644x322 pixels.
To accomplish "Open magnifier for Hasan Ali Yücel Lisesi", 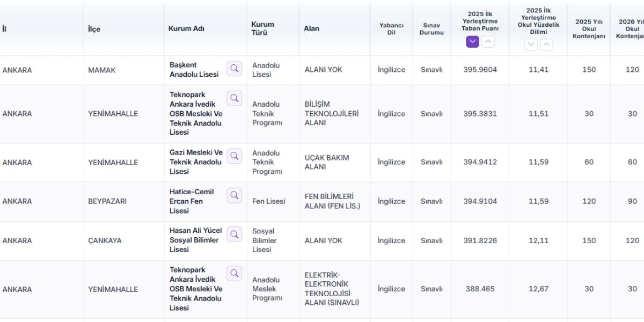I will pos(235,235).
